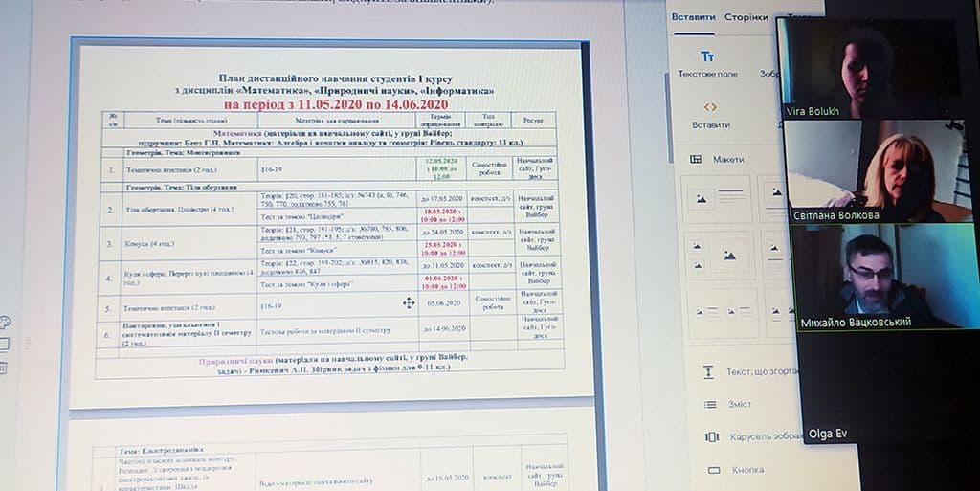This screenshot has width=980, height=491.
Task: Click the palette icon at left page edge
Action: (5, 323)
